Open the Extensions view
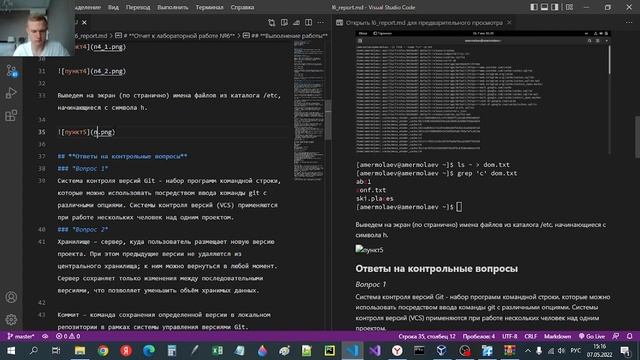The width and height of the screenshot is (640, 360). point(11,116)
